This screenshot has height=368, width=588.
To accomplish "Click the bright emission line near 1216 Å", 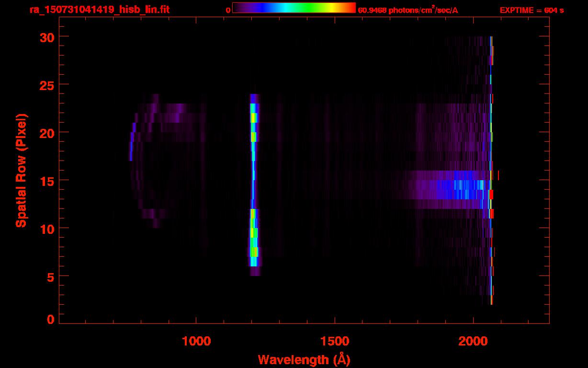I will [254, 185].
